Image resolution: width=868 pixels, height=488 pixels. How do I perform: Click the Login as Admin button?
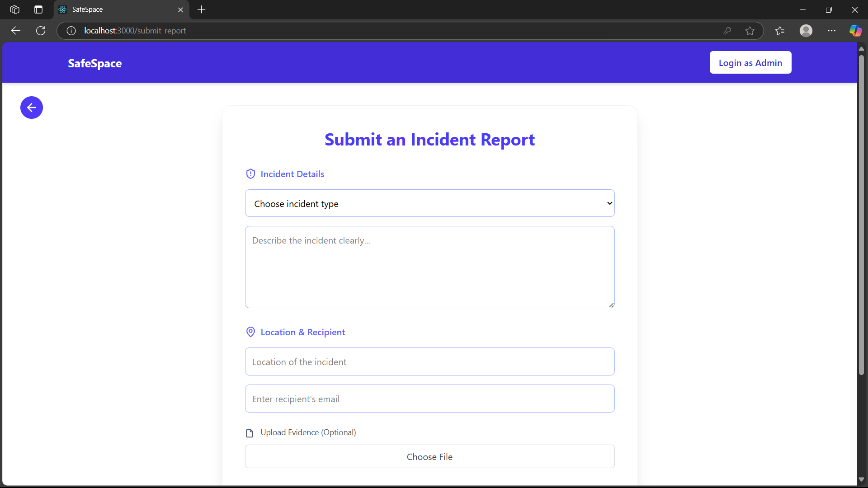pyautogui.click(x=750, y=63)
